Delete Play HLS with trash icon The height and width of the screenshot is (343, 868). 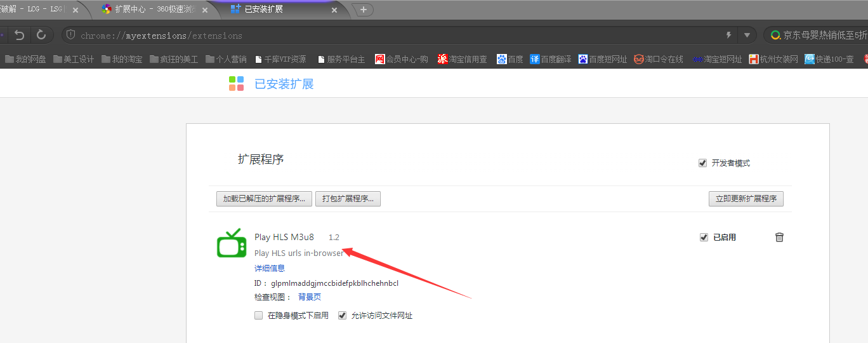779,237
